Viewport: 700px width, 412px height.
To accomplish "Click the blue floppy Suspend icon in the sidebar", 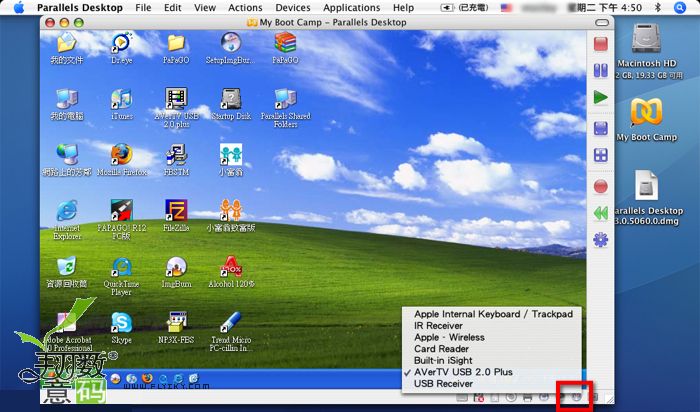I will coord(601,129).
